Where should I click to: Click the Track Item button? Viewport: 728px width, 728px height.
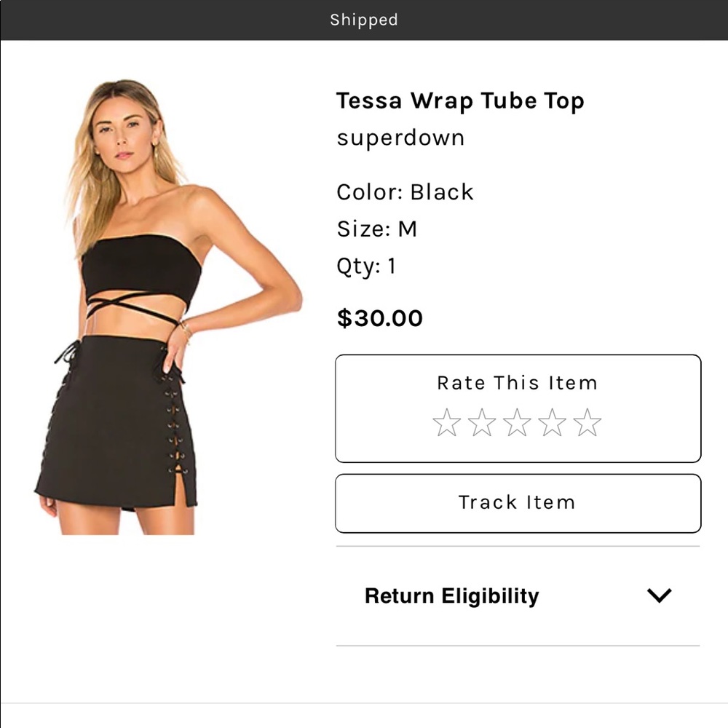(518, 502)
